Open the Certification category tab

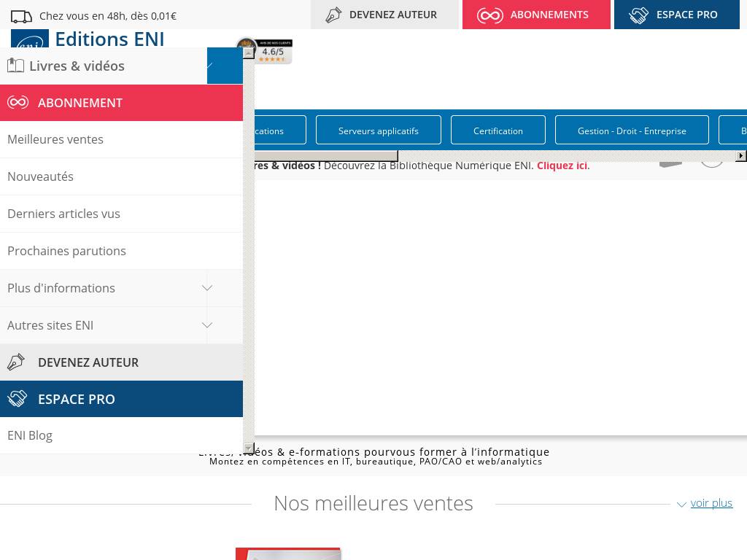point(498,131)
